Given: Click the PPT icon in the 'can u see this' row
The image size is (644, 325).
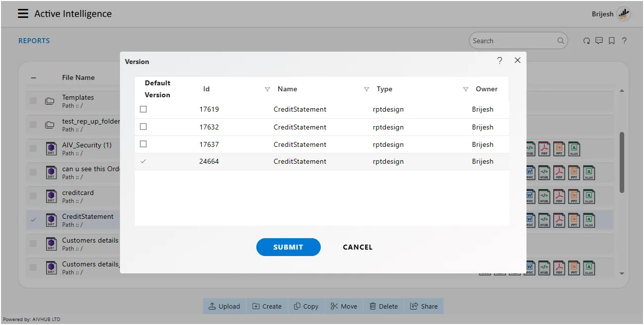Looking at the screenshot, I should click(574, 172).
